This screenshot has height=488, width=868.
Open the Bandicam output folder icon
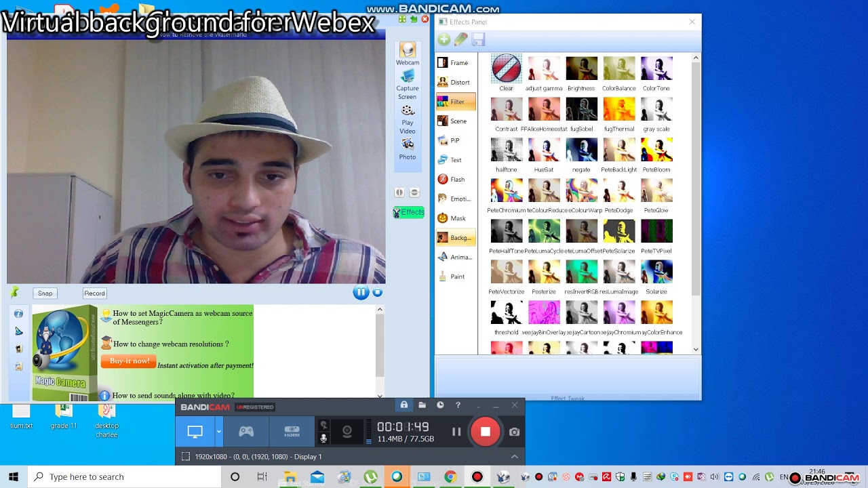point(422,405)
